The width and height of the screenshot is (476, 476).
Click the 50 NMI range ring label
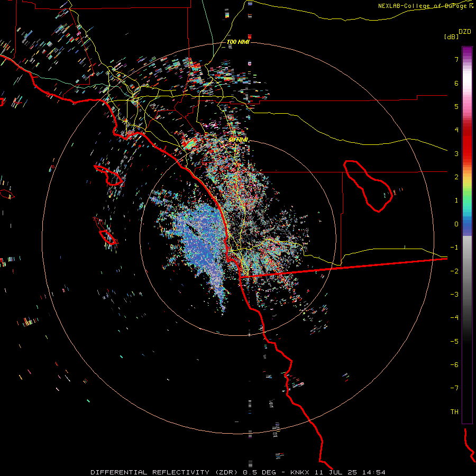[x=239, y=140]
